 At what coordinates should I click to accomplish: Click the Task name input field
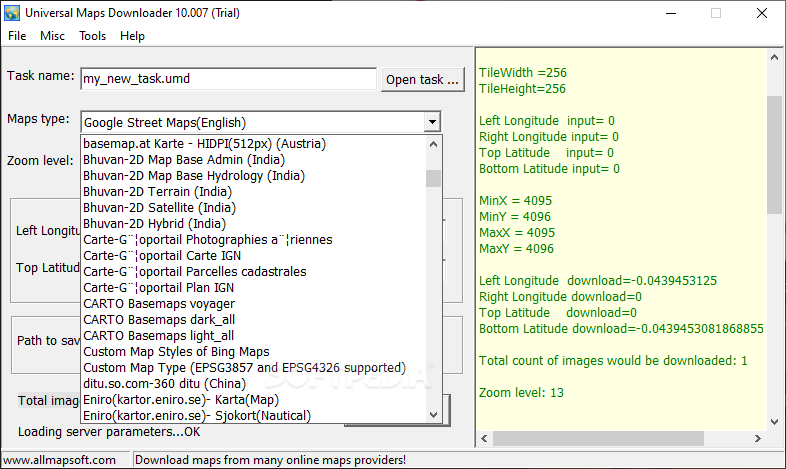click(x=228, y=79)
